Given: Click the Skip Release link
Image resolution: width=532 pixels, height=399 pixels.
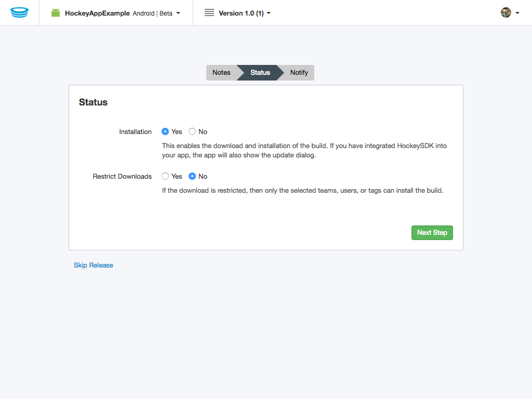Looking at the screenshot, I should pyautogui.click(x=94, y=265).
